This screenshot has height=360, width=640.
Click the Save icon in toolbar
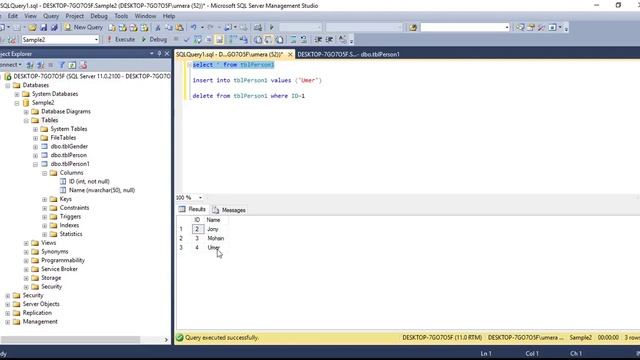[43, 27]
